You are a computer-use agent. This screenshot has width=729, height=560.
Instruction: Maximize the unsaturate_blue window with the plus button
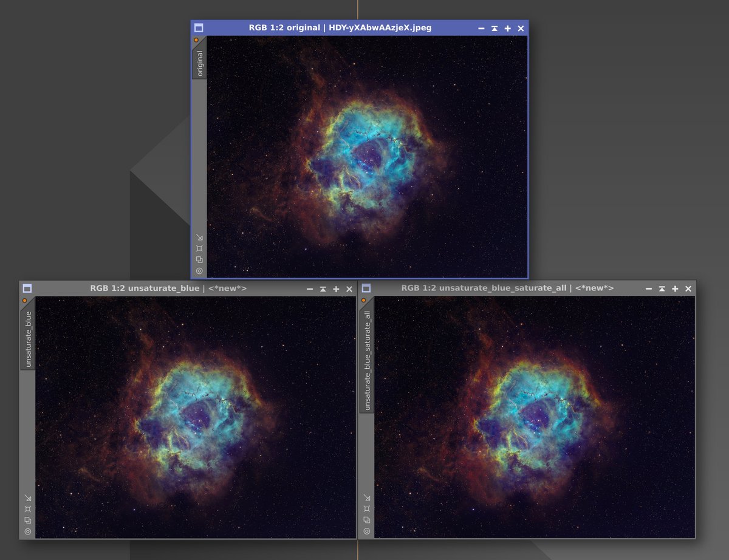[336, 289]
